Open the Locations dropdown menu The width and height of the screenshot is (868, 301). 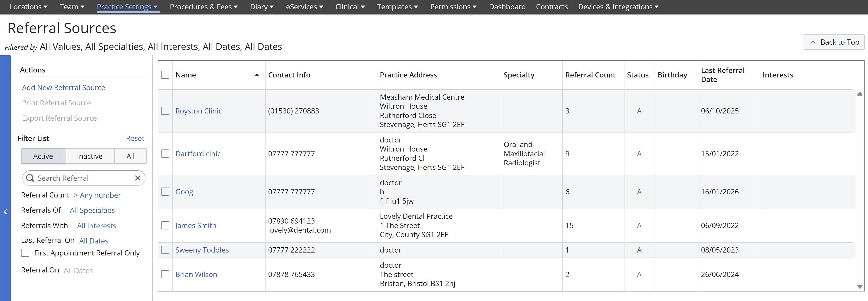pyautogui.click(x=29, y=7)
